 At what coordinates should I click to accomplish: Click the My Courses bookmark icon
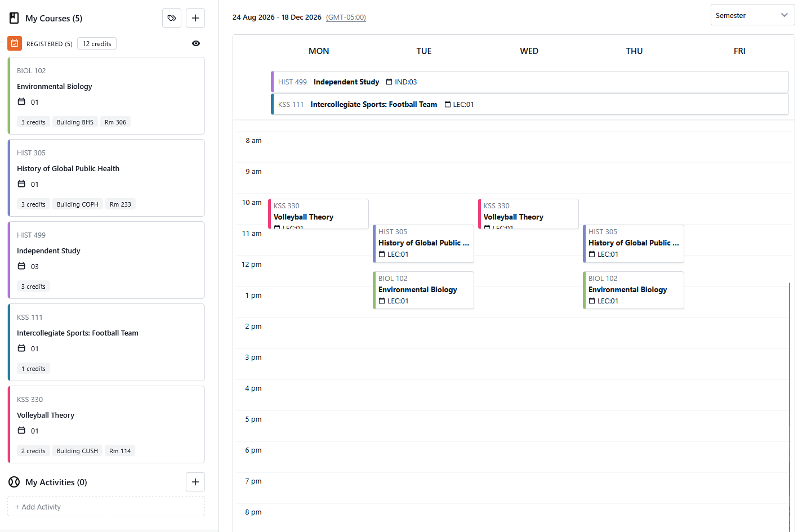[x=14, y=18]
